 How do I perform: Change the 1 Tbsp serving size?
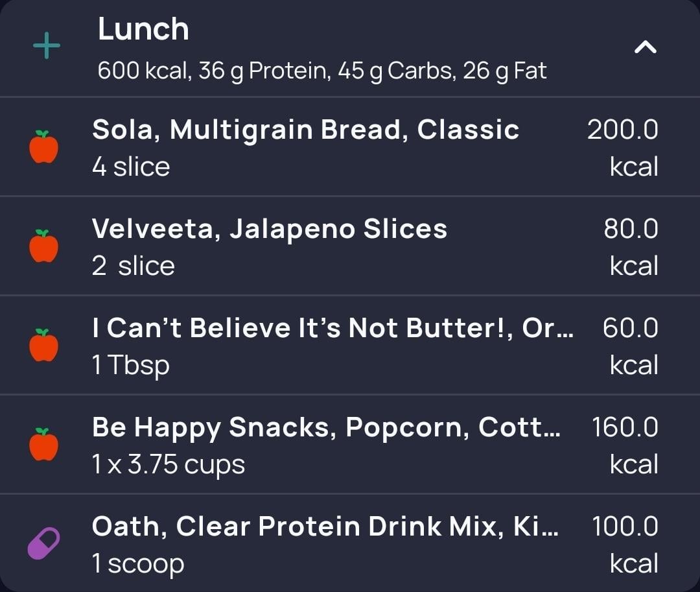click(x=131, y=365)
